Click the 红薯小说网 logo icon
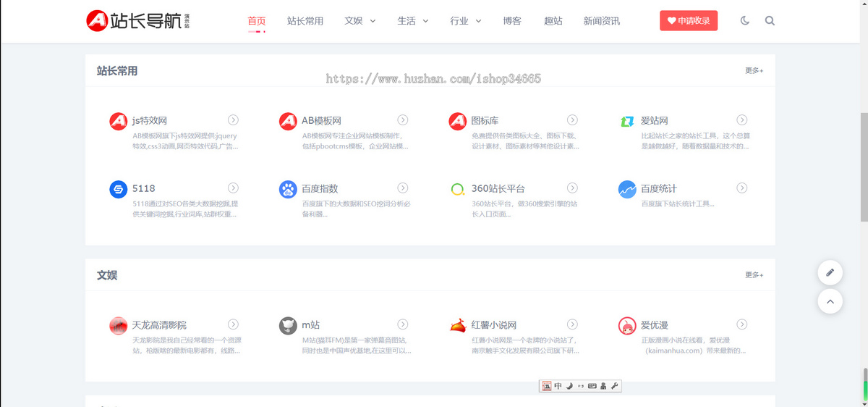The height and width of the screenshot is (407, 868). tap(457, 325)
